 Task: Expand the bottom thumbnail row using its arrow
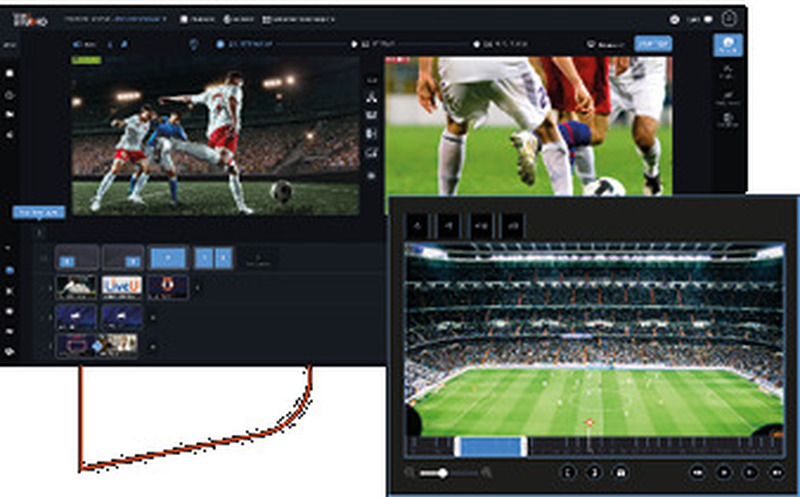pos(151,345)
